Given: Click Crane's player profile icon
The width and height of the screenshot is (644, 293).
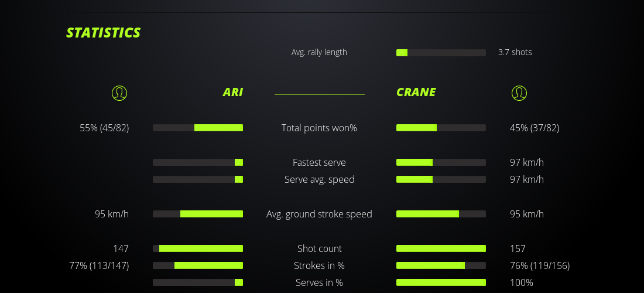Looking at the screenshot, I should pos(519,93).
